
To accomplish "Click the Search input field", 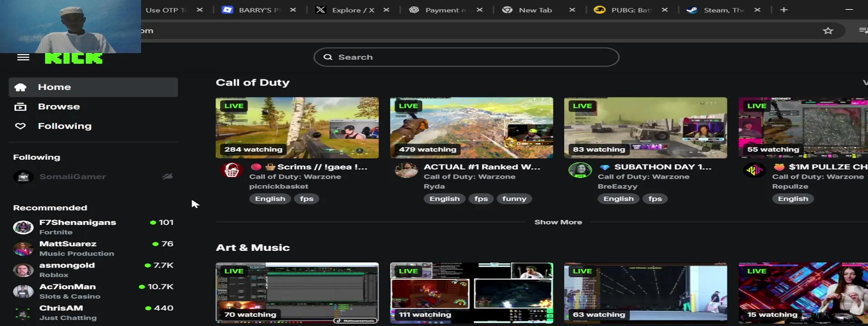I will 467,57.
